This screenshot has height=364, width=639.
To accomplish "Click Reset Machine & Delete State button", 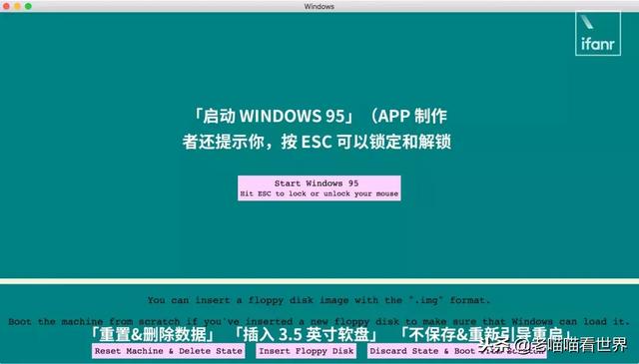I will tap(169, 351).
